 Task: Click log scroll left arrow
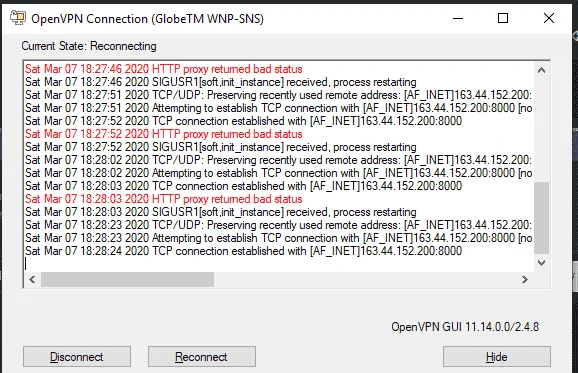pos(32,279)
